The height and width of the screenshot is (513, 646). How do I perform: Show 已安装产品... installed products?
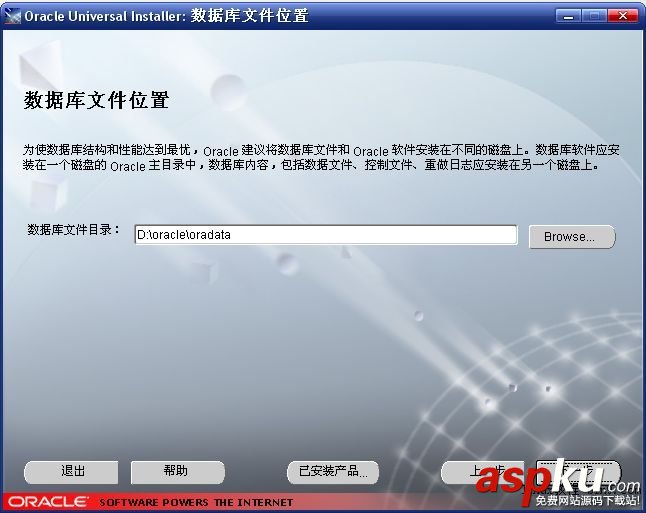(x=333, y=472)
